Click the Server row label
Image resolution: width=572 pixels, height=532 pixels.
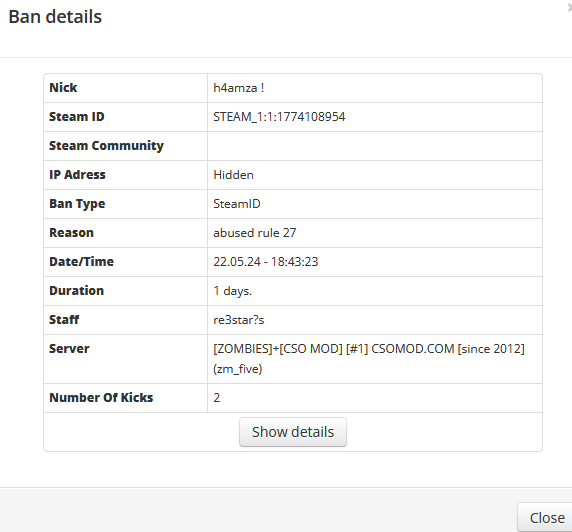tap(69, 348)
